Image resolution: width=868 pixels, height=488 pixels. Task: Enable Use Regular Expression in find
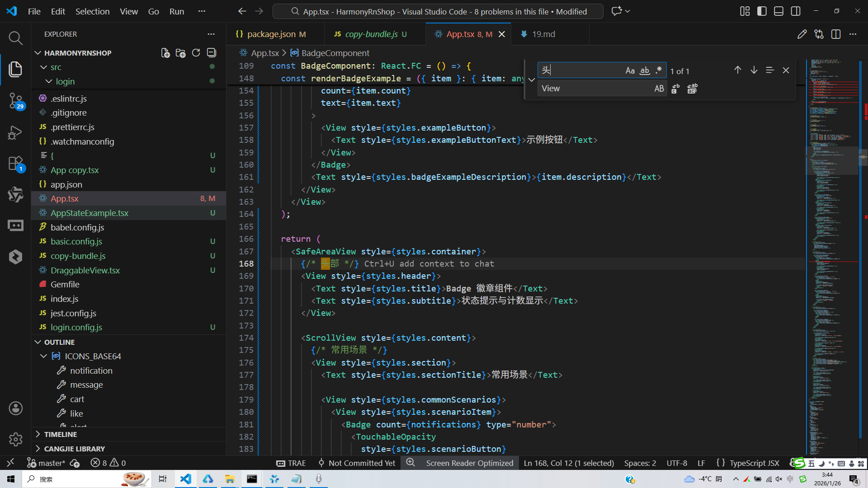659,70
